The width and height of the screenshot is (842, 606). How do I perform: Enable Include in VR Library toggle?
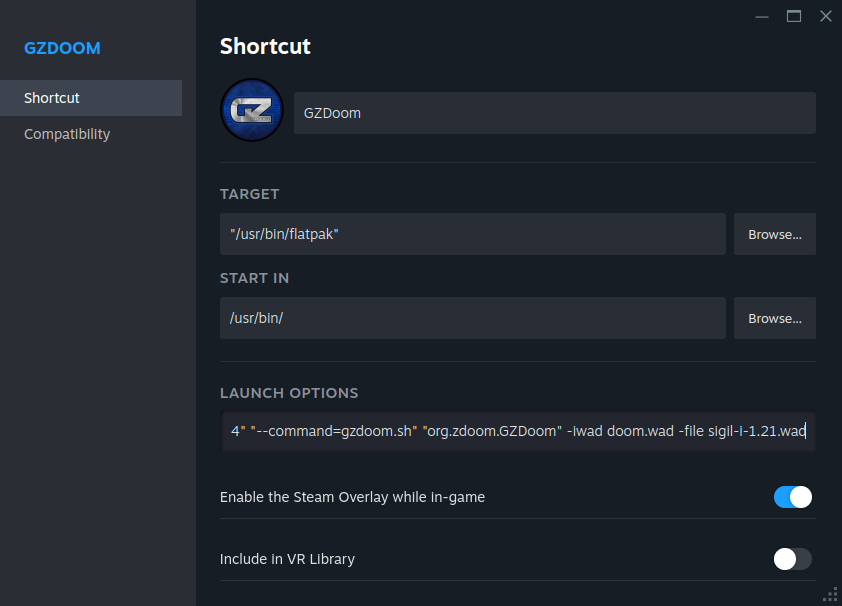coord(793,559)
